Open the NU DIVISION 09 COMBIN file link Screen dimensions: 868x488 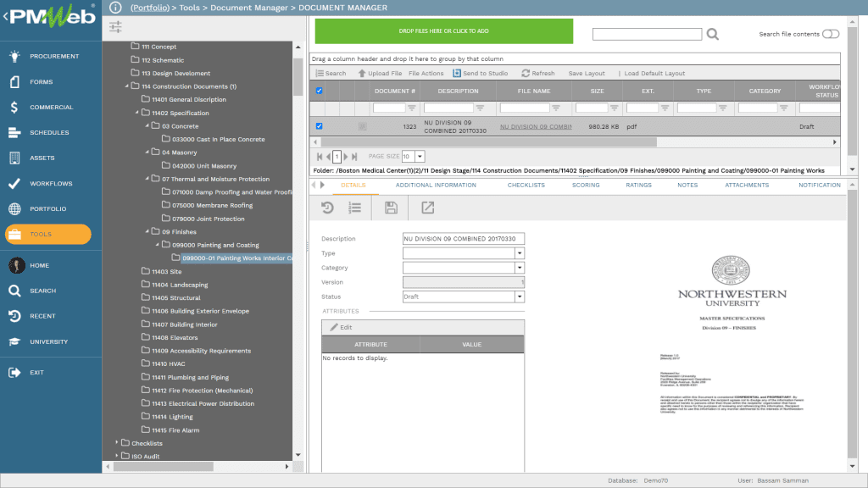[536, 127]
